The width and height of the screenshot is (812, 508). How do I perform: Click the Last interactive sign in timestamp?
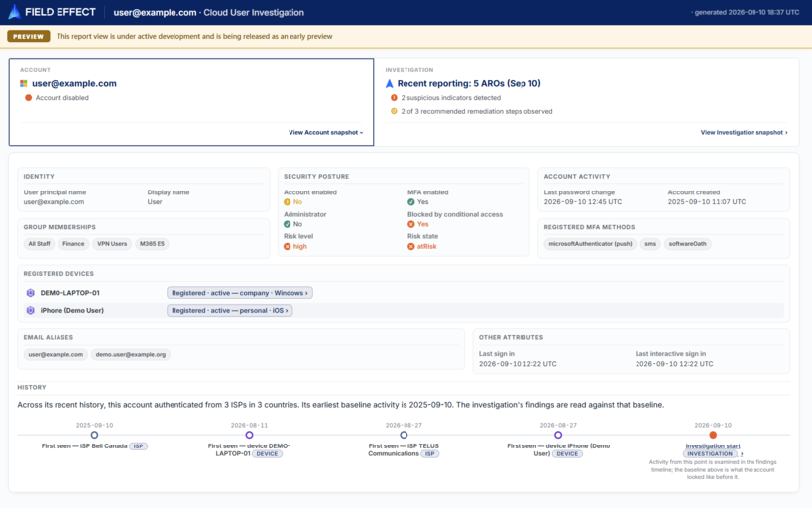click(x=674, y=364)
